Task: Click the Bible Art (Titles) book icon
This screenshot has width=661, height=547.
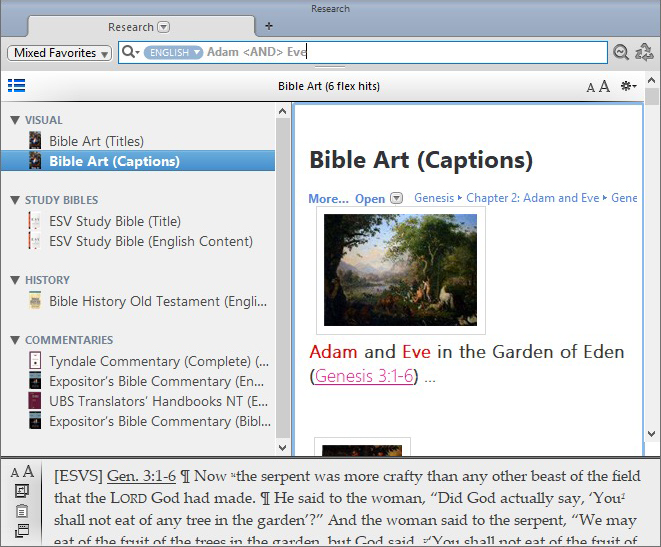Action: tap(35, 140)
